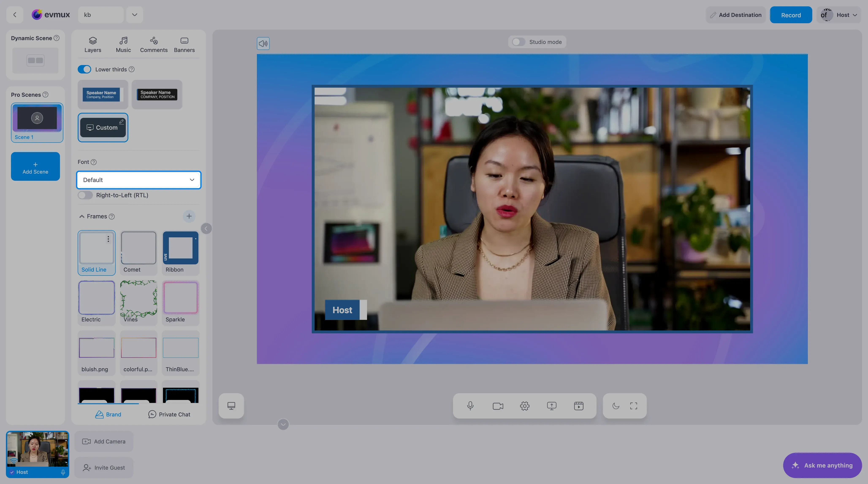Toggle the speaker audio icon above preview
The height and width of the screenshot is (484, 868).
pos(263,44)
